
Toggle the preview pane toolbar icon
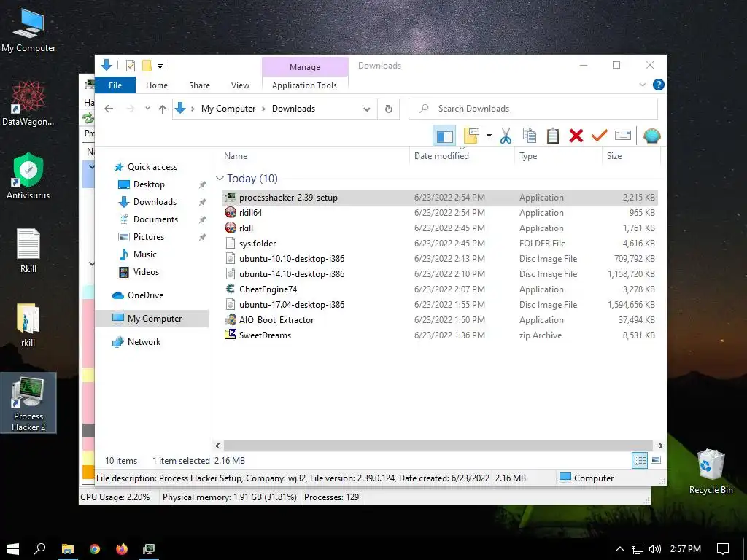pos(444,136)
